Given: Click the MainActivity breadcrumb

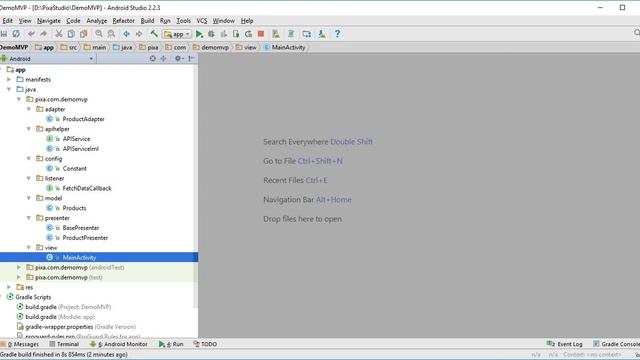Looking at the screenshot, I should point(284,47).
